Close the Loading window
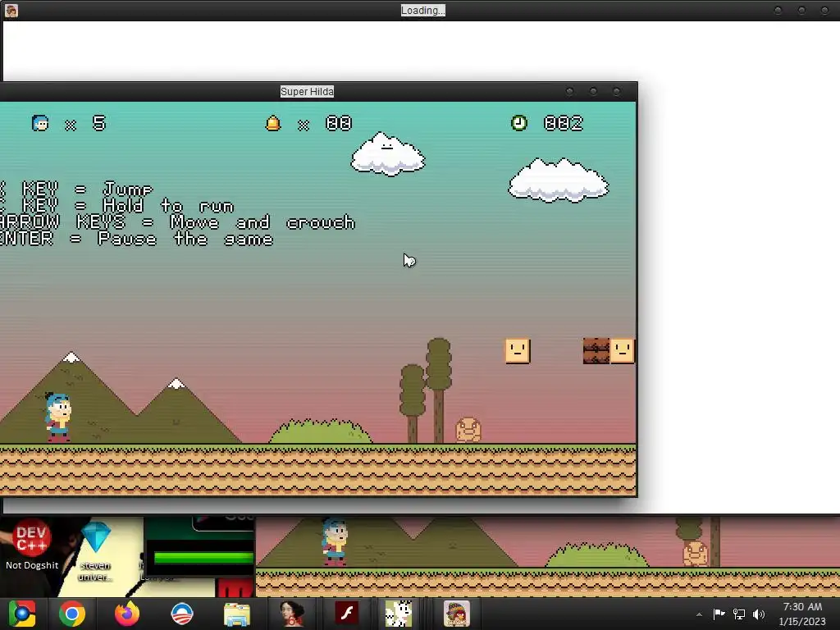Screen dimensions: 840x630 point(825,10)
